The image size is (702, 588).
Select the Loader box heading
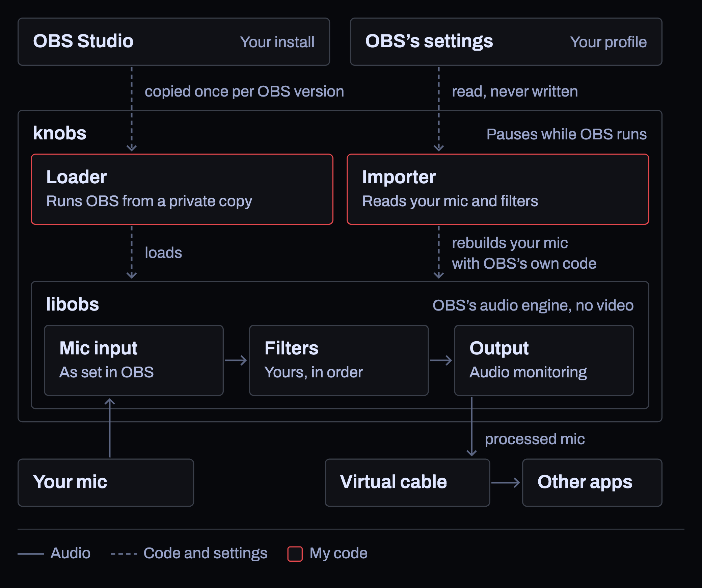pos(77,177)
